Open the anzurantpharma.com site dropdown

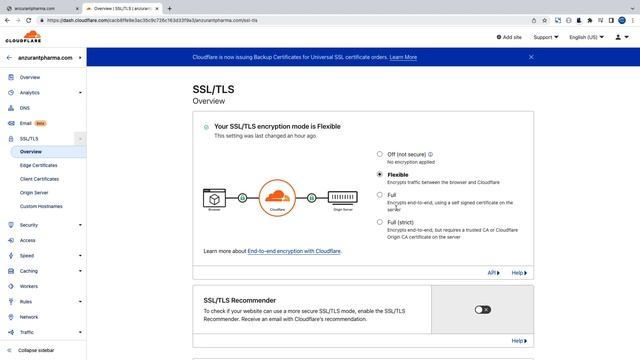point(80,58)
